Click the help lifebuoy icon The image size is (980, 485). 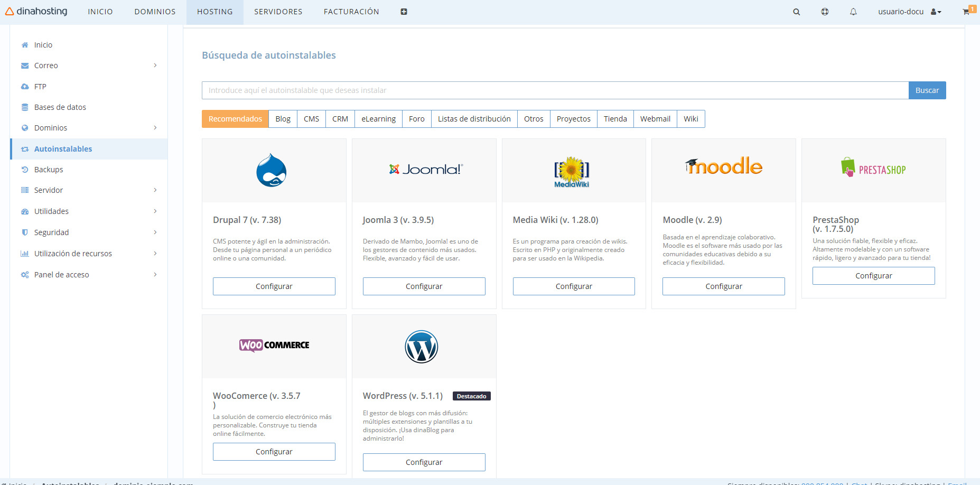825,12
